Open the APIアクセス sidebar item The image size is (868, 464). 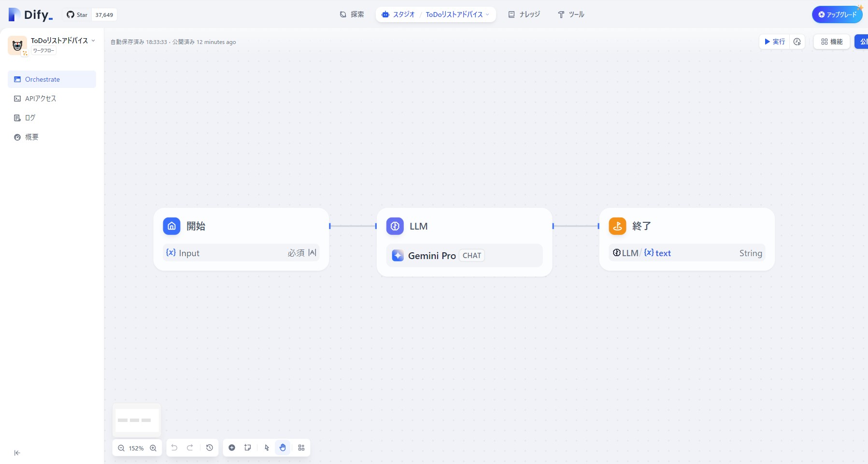click(x=41, y=99)
